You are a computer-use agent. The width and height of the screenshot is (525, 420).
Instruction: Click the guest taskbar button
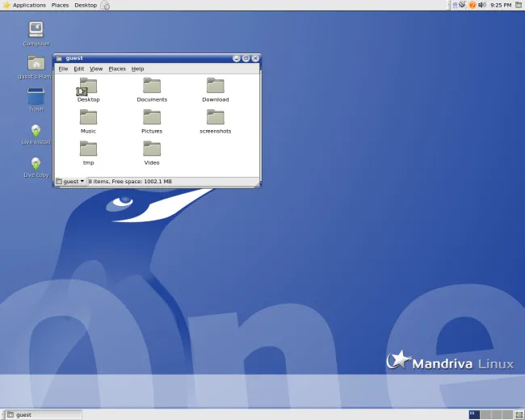(x=44, y=415)
